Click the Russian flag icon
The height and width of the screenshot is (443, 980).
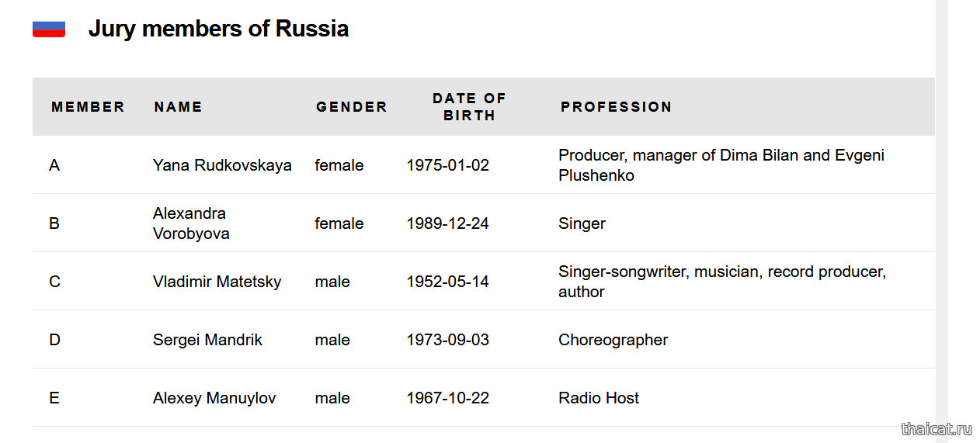coord(48,29)
